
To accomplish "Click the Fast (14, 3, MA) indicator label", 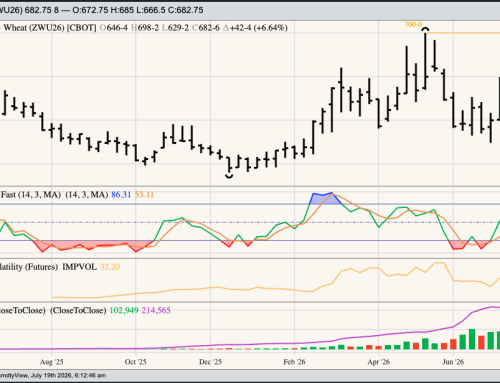I will point(30,195).
